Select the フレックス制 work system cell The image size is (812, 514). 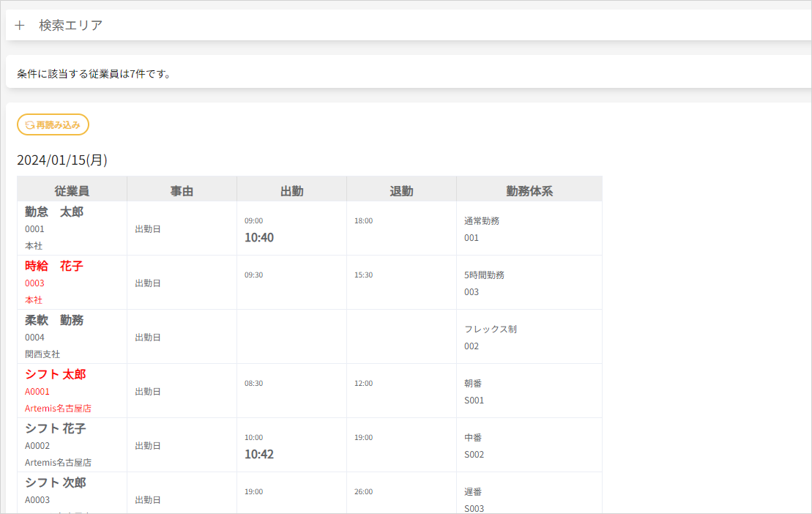[491, 329]
